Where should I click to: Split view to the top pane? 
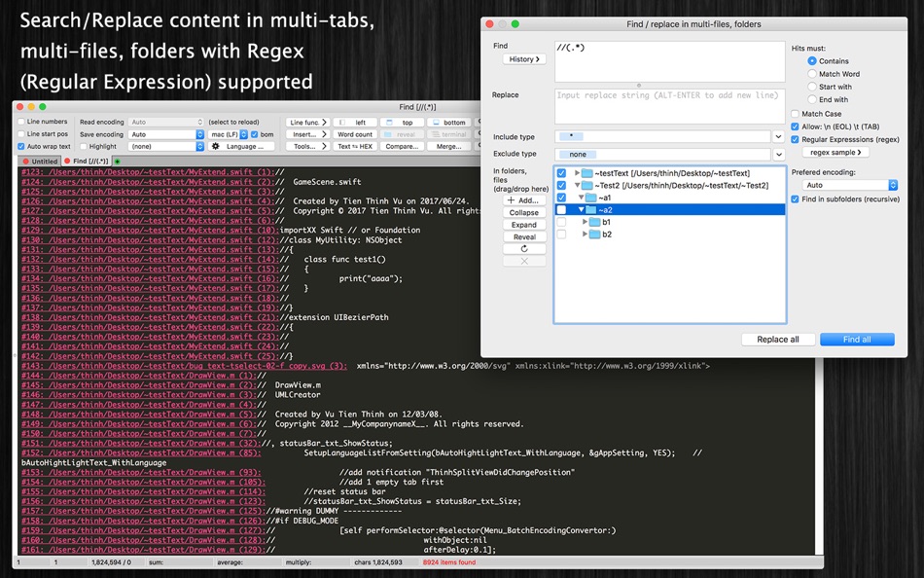tap(403, 122)
